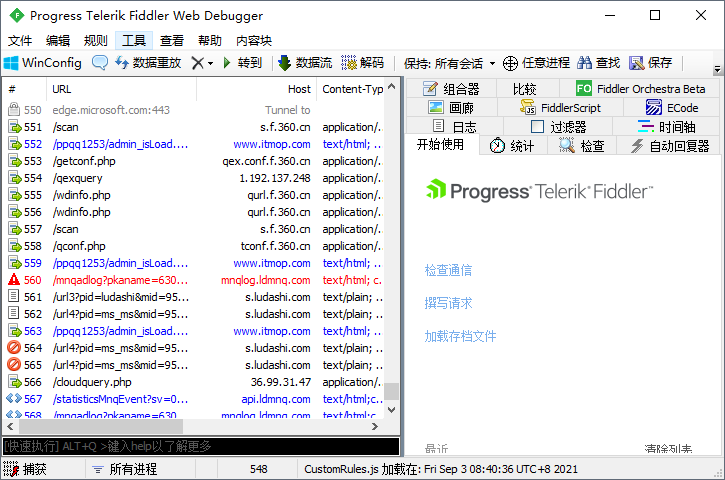Click the 任意进程 target icon
The width and height of the screenshot is (725, 480).
point(510,63)
